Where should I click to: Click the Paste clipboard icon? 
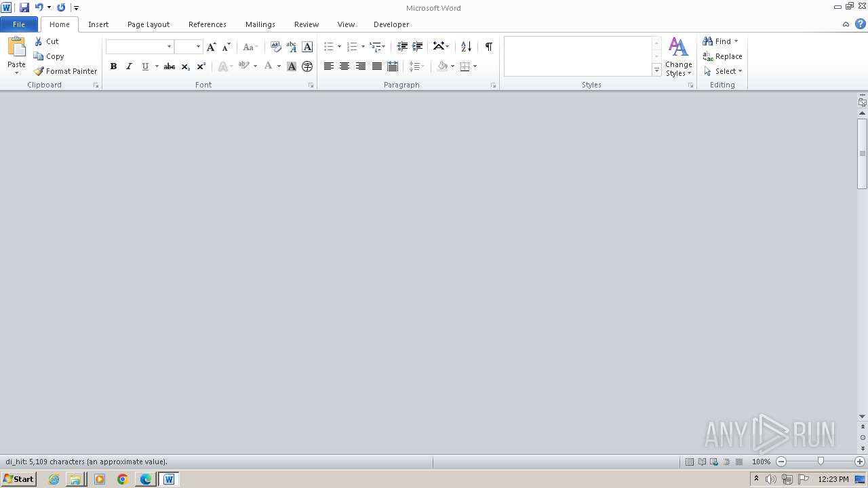pos(16,47)
